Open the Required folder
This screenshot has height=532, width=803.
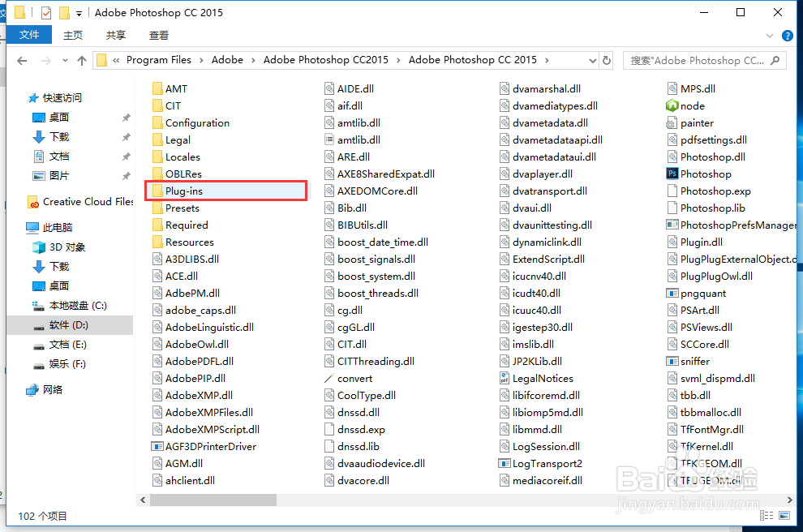point(180,225)
